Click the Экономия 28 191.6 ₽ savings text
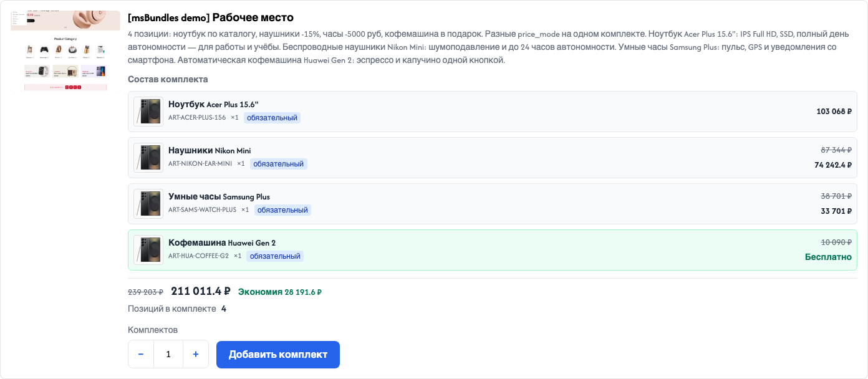The width and height of the screenshot is (868, 379). pyautogui.click(x=280, y=292)
